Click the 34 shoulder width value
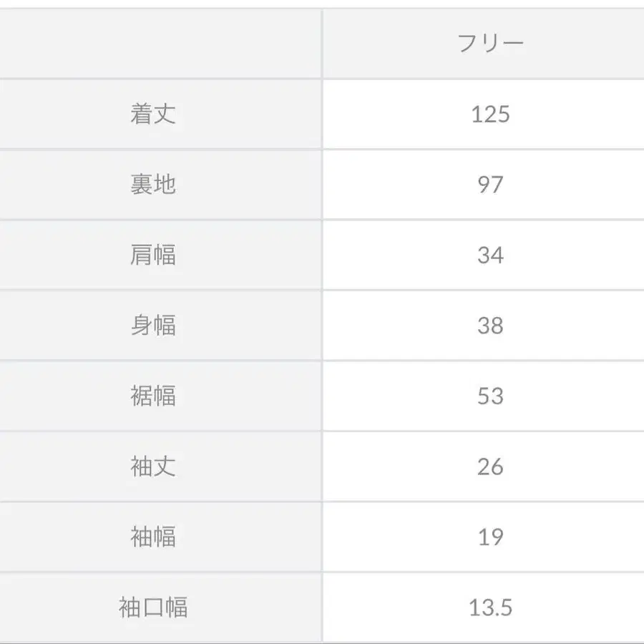This screenshot has width=644, height=644. click(490, 255)
